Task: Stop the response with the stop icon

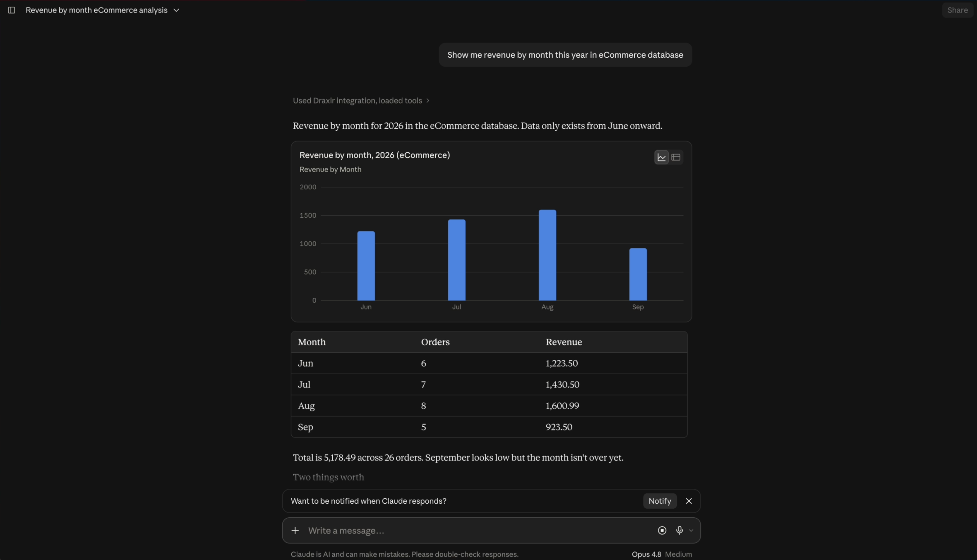Action: [x=662, y=530]
